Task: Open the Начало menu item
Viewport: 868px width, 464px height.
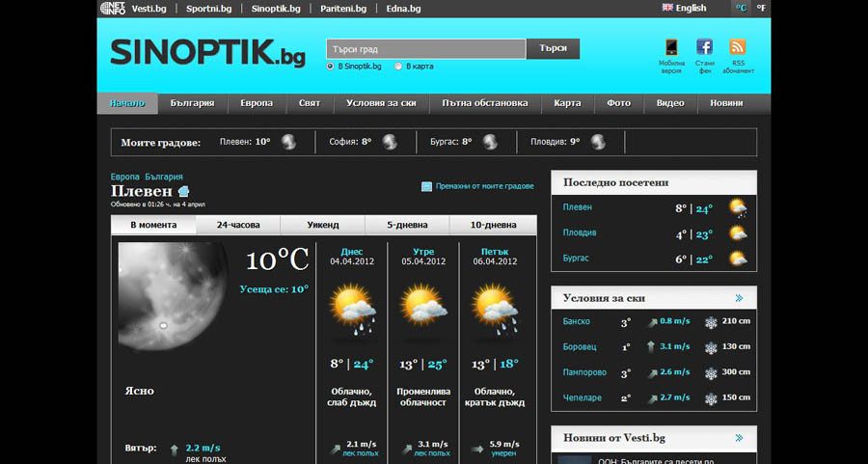Action: click(126, 103)
